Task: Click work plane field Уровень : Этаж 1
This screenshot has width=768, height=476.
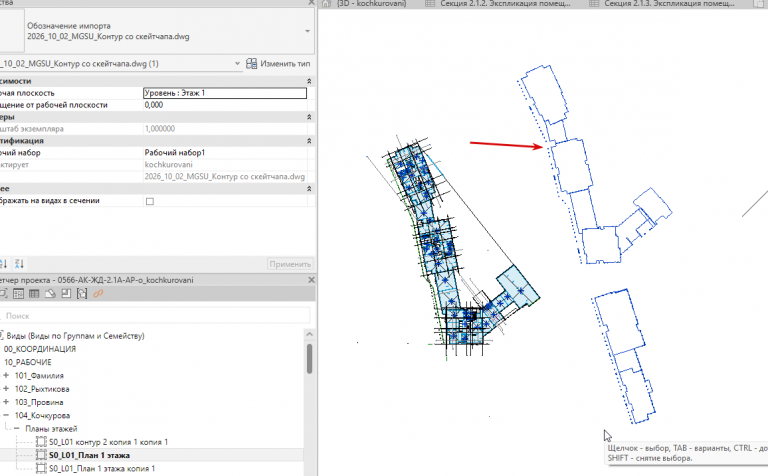Action: coord(225,93)
